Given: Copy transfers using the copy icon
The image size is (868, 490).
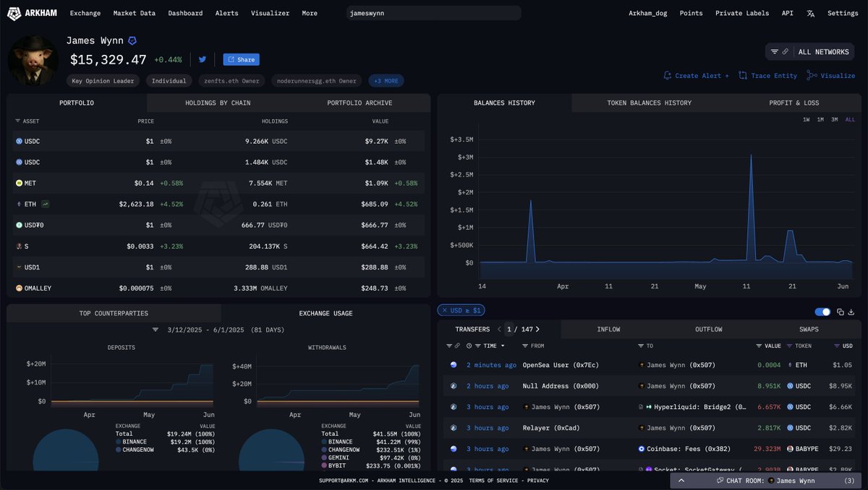Looking at the screenshot, I should (841, 312).
